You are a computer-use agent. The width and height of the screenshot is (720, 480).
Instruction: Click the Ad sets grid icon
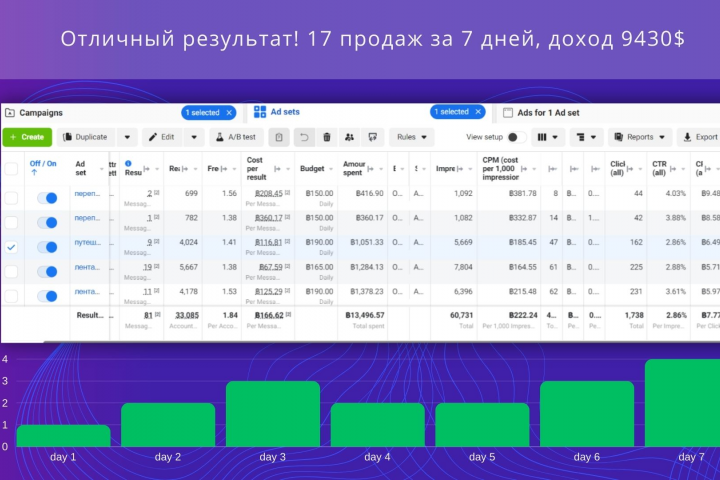(260, 112)
